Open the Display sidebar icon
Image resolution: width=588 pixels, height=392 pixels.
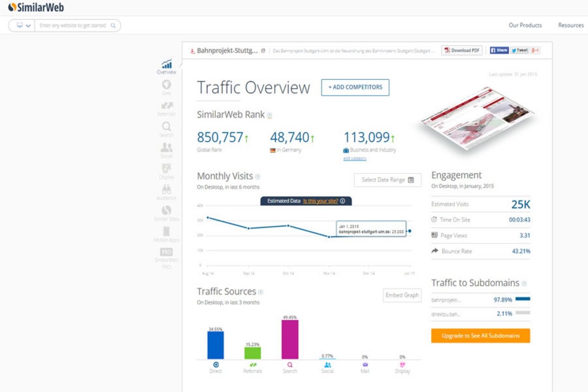coord(167,169)
